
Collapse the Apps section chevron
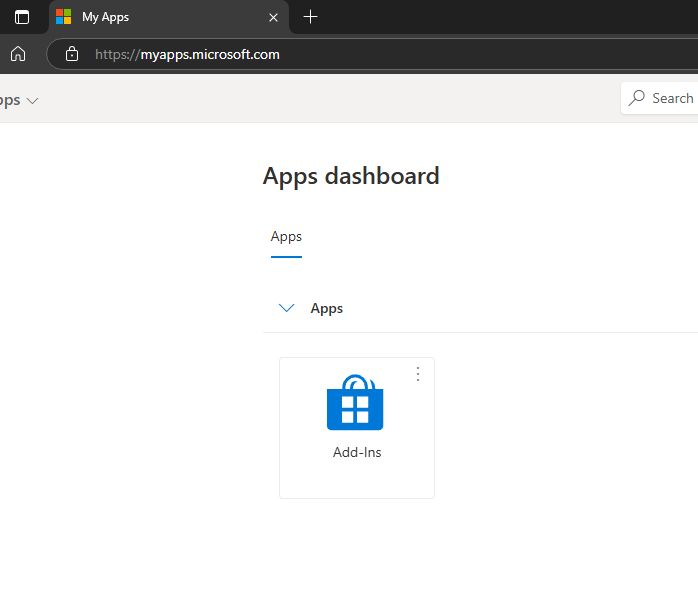[286, 308]
